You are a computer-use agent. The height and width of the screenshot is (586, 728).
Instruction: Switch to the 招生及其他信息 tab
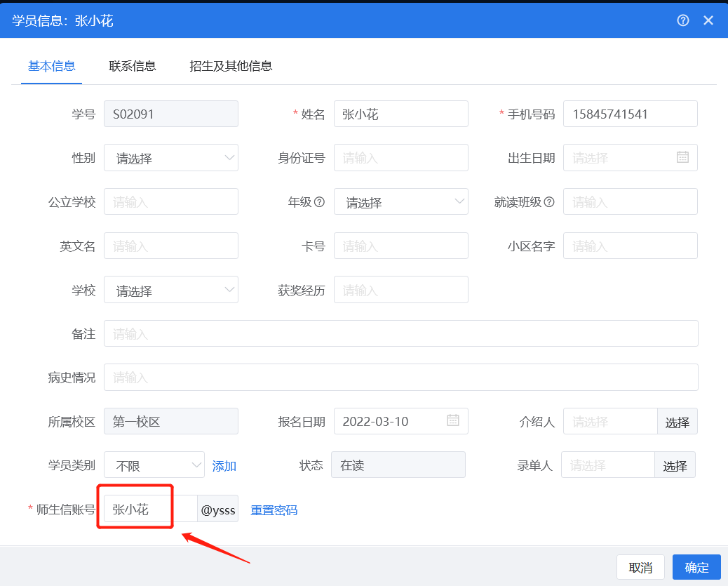231,65
